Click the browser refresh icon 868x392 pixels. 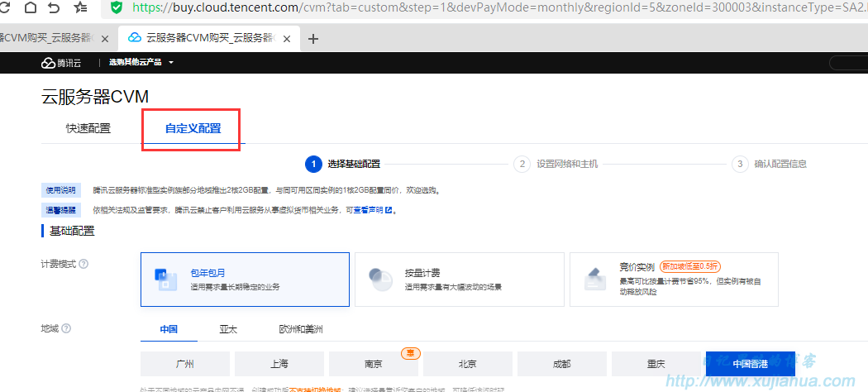[5, 7]
